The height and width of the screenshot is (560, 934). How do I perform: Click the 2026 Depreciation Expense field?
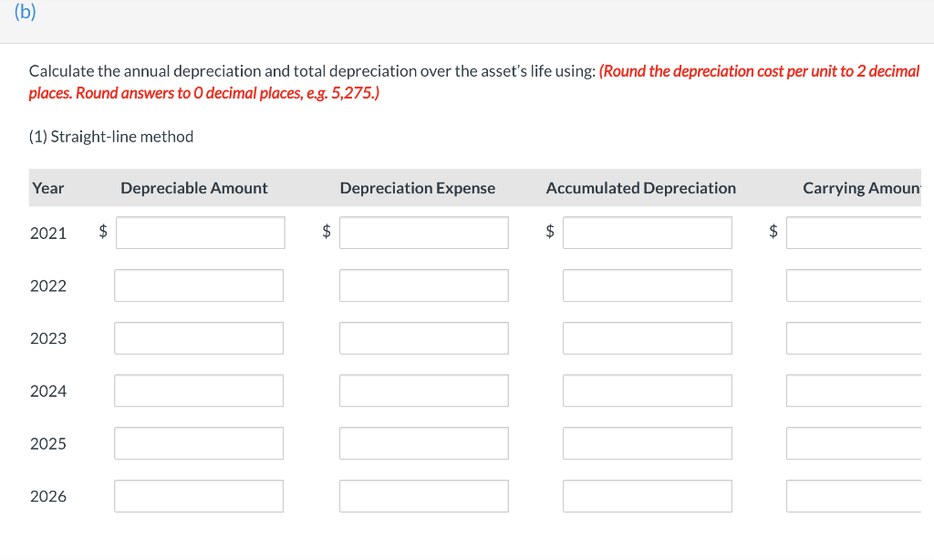(x=424, y=495)
